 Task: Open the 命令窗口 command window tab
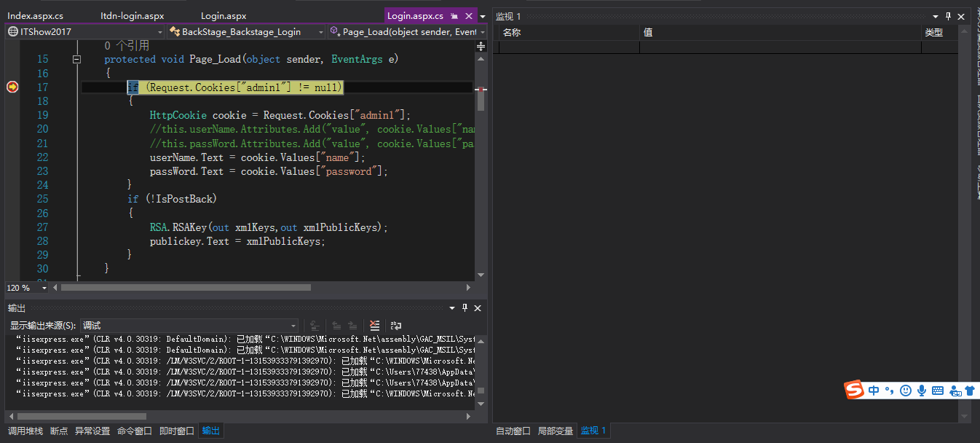135,431
